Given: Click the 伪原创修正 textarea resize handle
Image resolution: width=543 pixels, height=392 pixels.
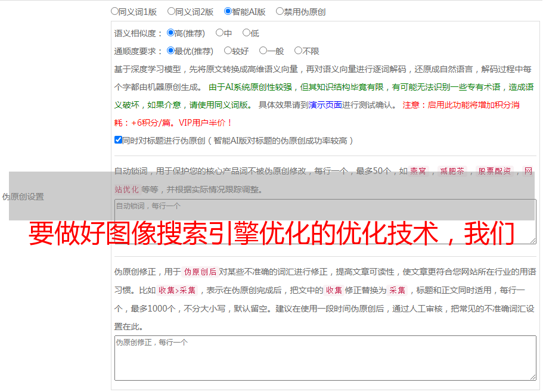Looking at the screenshot, I should pyautogui.click(x=533, y=377).
